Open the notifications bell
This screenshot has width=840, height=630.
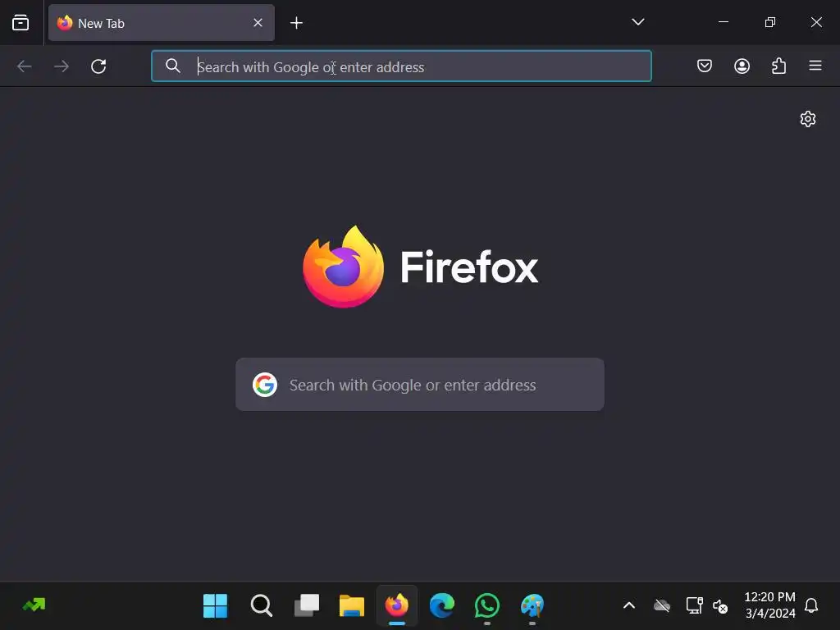(x=811, y=605)
